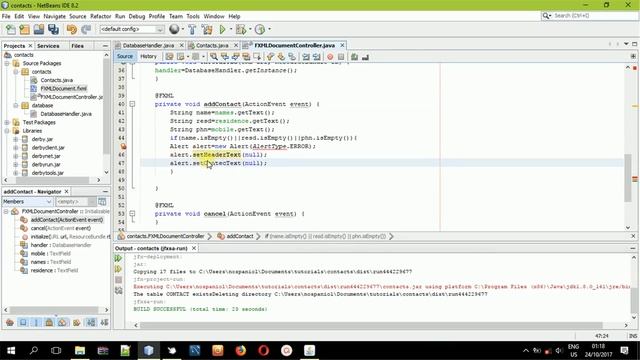Select derbyclient.jar in Libraries
Image resolution: width=640 pixels, height=360 pixels.
click(x=48, y=148)
